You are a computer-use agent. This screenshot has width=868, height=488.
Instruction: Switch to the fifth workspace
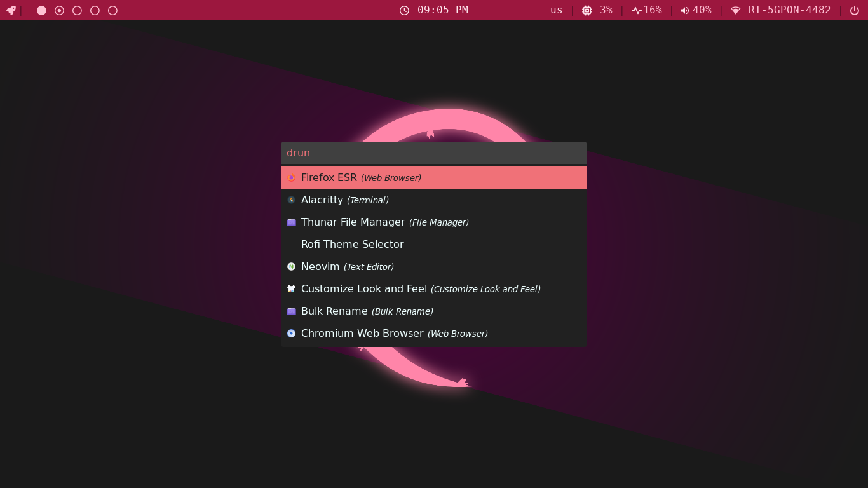coord(112,10)
